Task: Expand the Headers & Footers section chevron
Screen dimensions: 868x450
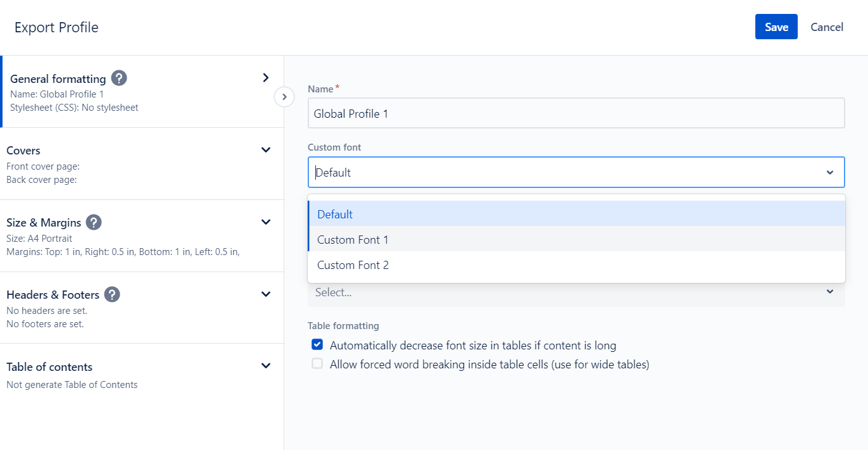Action: [266, 294]
